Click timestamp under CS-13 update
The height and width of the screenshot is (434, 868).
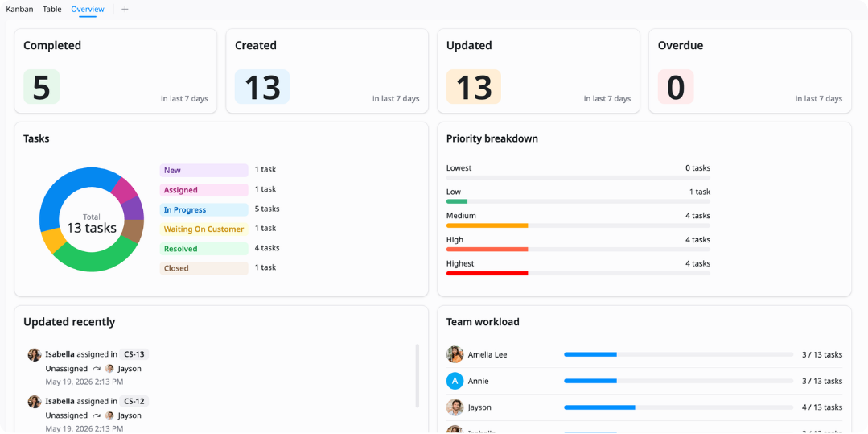[x=84, y=382]
